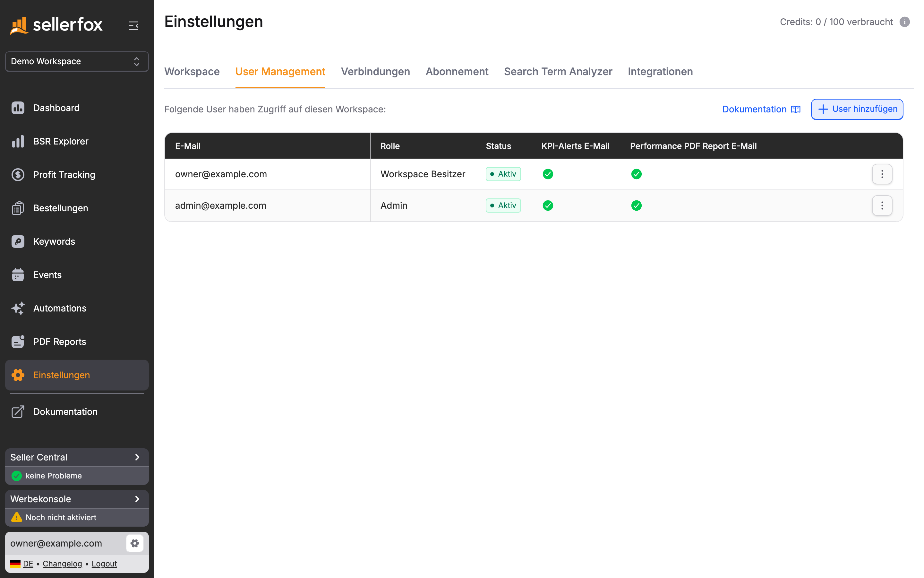The height and width of the screenshot is (578, 924).
Task: Click the Profit Tracking dollar icon
Action: [x=18, y=175]
